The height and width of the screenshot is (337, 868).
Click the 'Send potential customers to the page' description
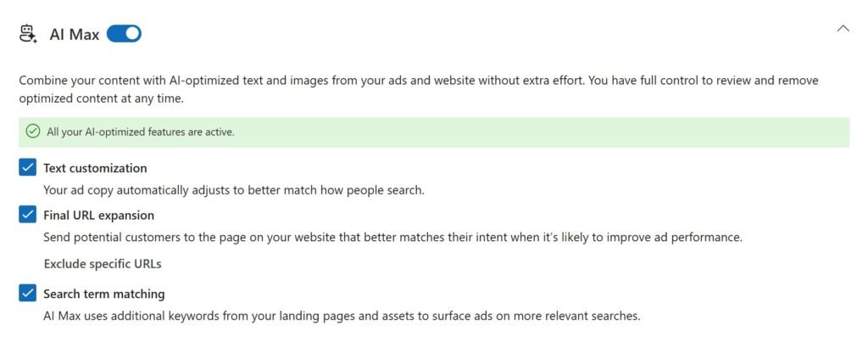pyautogui.click(x=392, y=238)
